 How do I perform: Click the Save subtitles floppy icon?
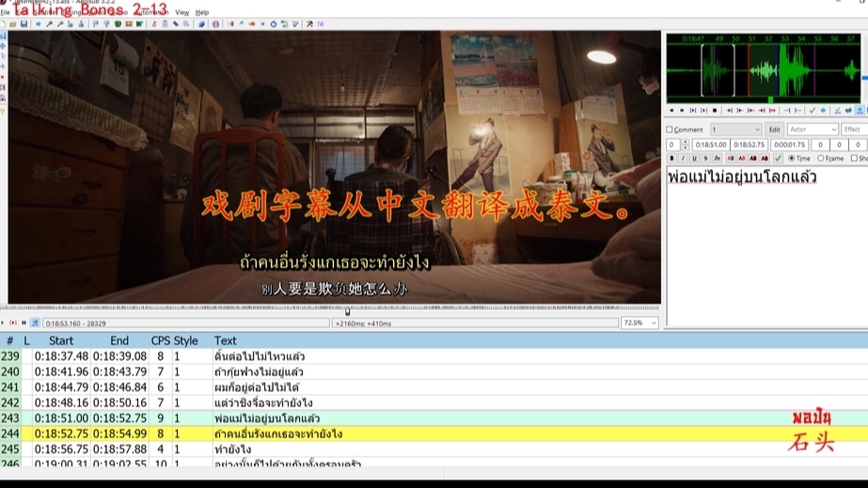24,24
